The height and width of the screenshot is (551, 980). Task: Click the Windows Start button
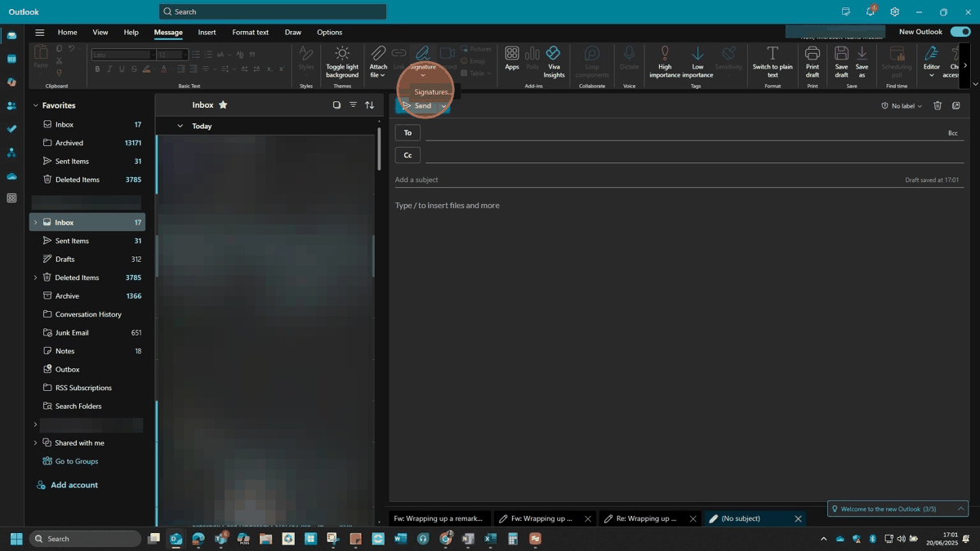pos(16,539)
